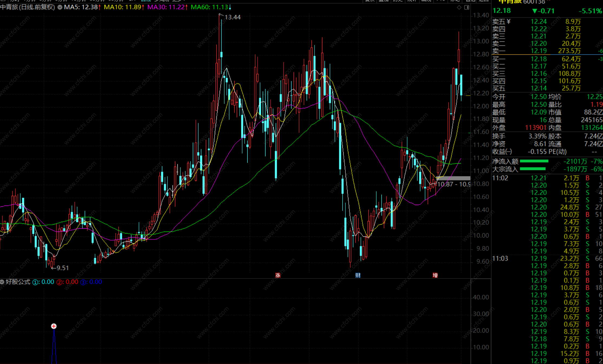
Task: Expand the MA indicator dropdown arrow
Action: [60, 7]
